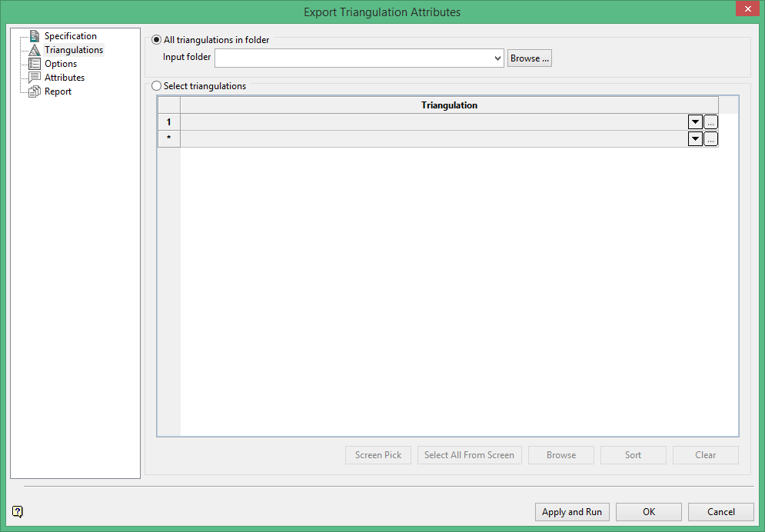Click the Apply and Run button
The image size is (765, 532).
572,512
